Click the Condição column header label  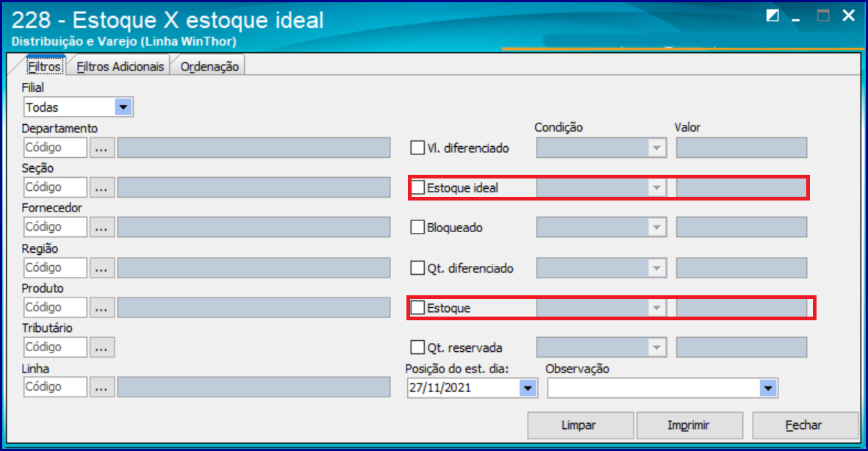click(559, 127)
